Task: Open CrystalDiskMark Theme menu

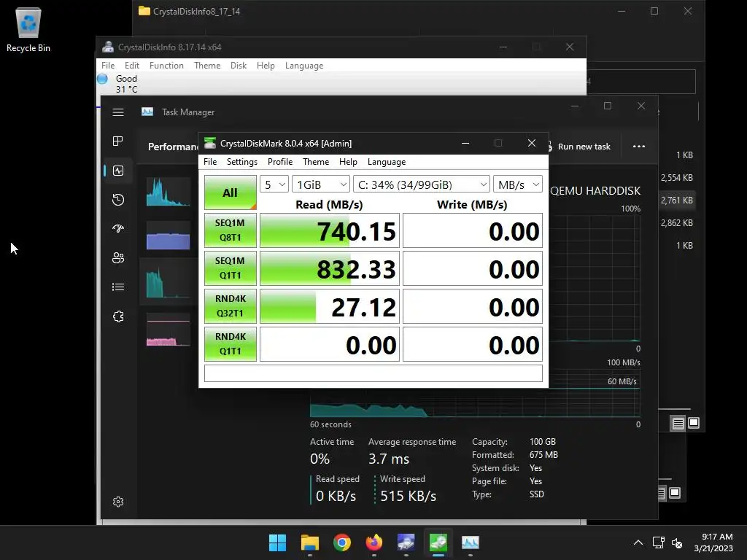Action: click(316, 162)
